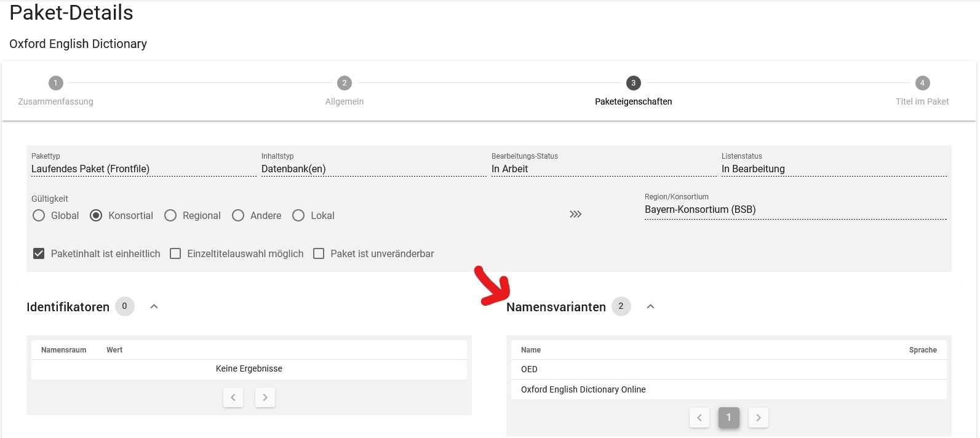Go to previous page in Namensvarianten table
This screenshot has width=980, height=438.
pos(699,418)
